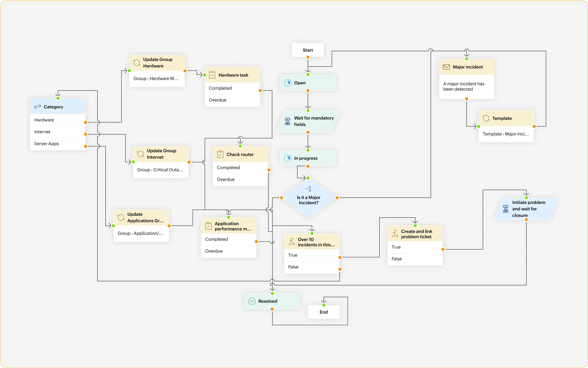Click the clipboard icon on Hardware task node
The height and width of the screenshot is (368, 588).
[x=212, y=75]
